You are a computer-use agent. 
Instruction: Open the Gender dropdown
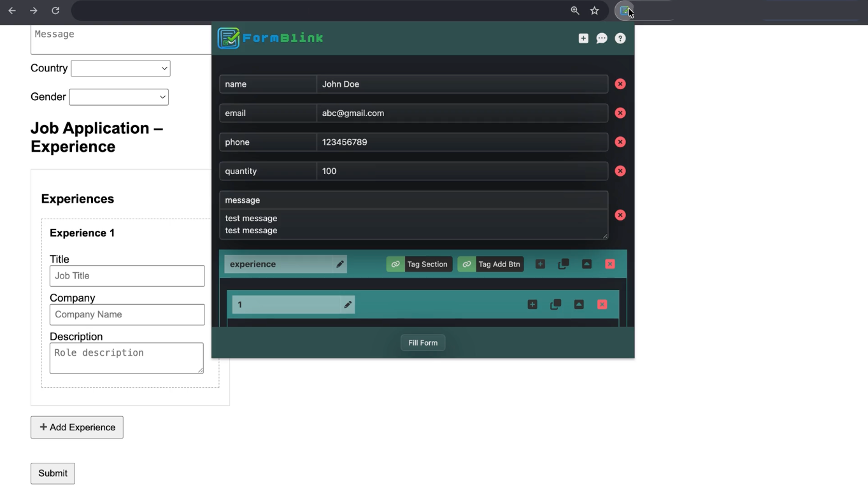coord(118,97)
